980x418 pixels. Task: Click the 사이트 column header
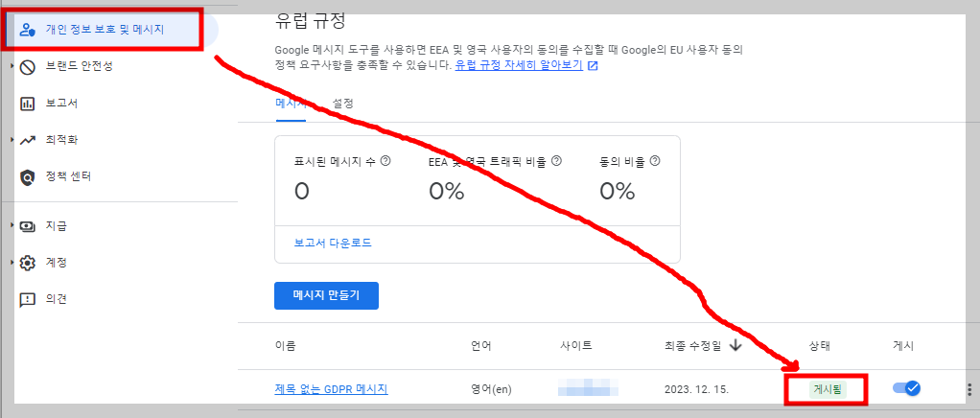576,345
